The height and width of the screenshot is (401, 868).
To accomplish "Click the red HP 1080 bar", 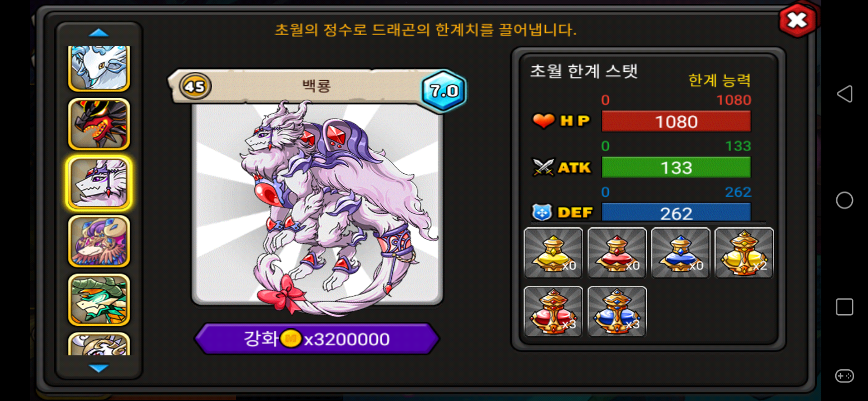I will coord(676,121).
